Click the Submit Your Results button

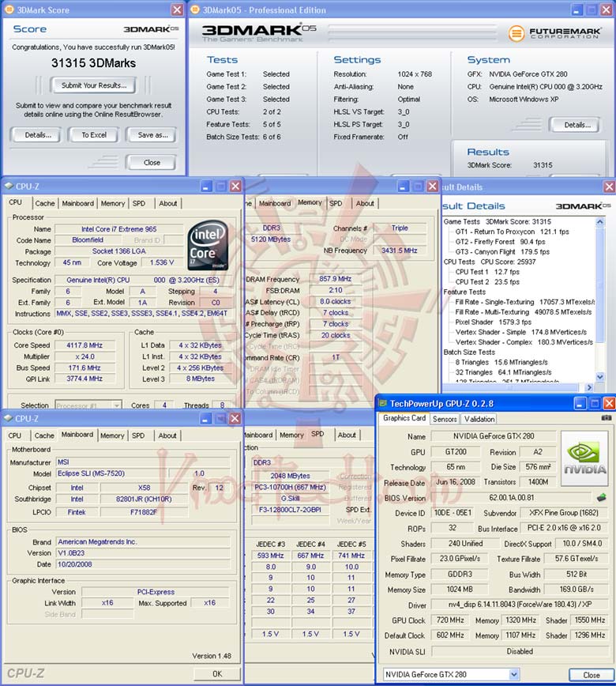[x=93, y=85]
